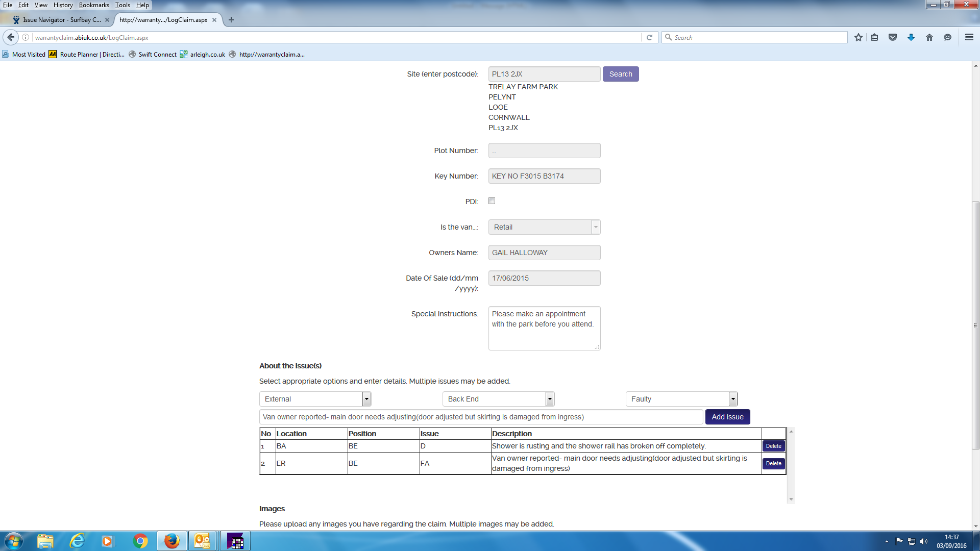
Task: Open the Firefox hamburger menu
Action: click(x=969, y=37)
